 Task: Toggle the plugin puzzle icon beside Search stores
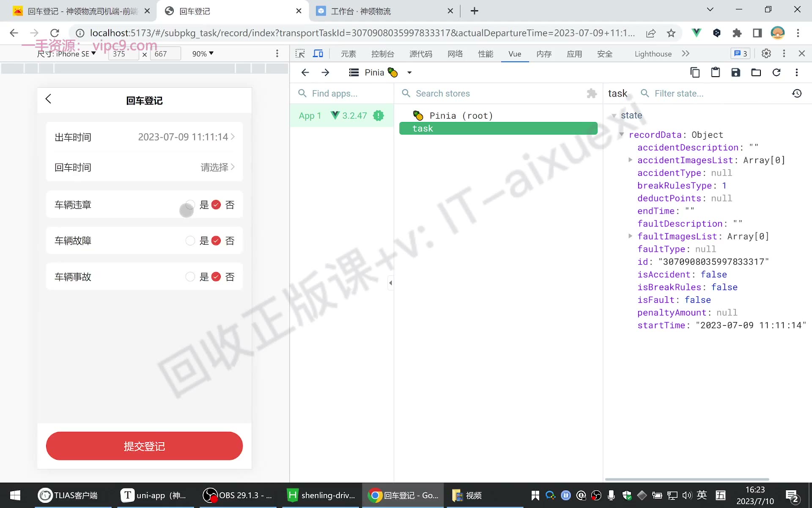click(592, 94)
